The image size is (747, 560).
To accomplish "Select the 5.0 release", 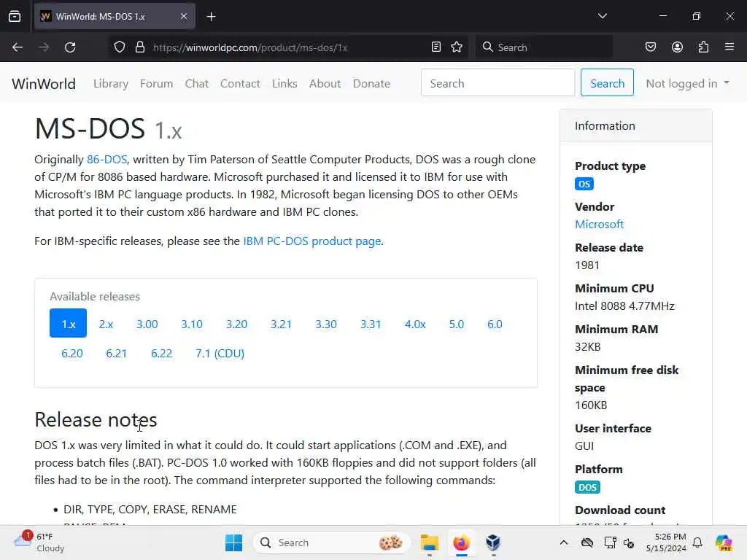I will click(x=457, y=324).
